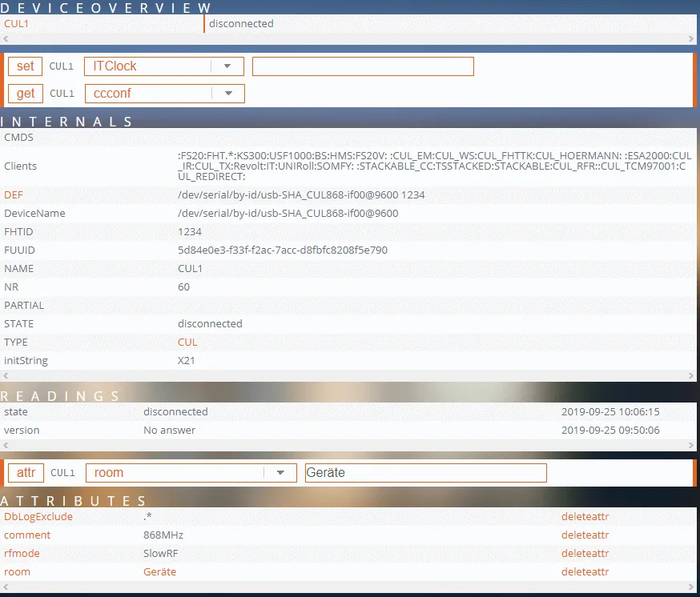
Task: Click the version reading timestamp 09:50:06
Action: [610, 430]
